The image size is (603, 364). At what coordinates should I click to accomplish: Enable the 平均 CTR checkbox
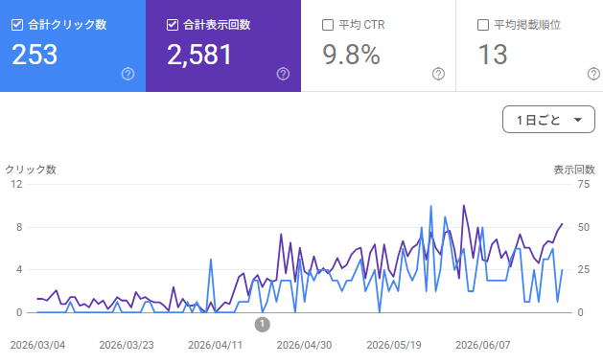click(x=328, y=25)
